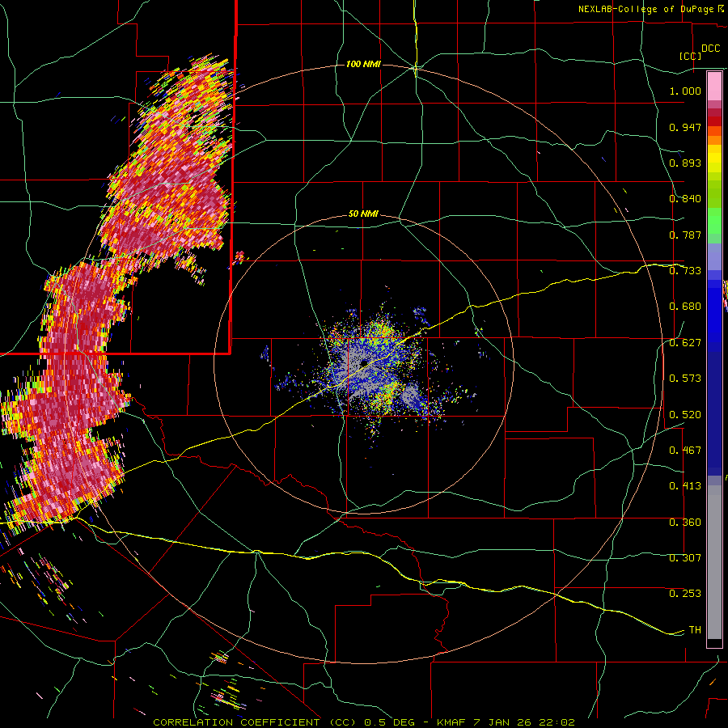
Task: Click the 50 NMI range ring label
Action: (363, 214)
